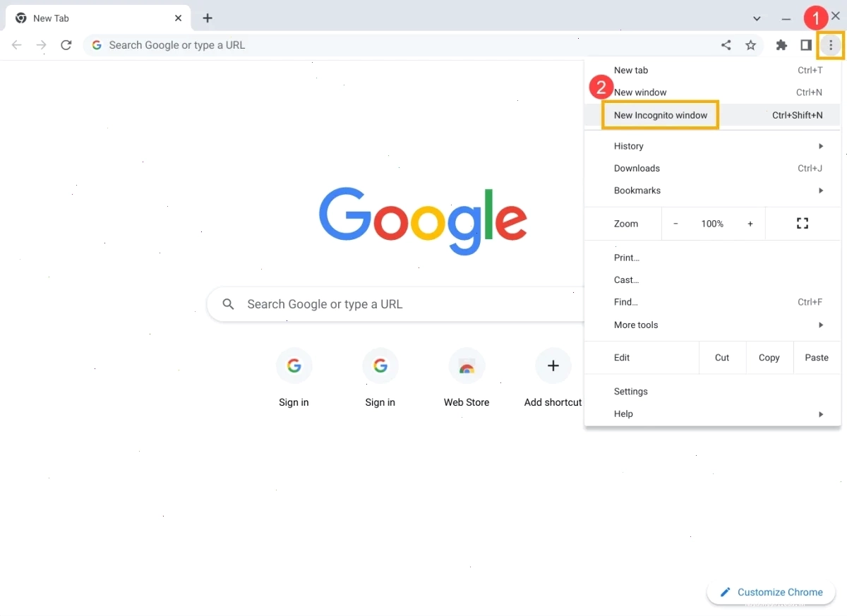The height and width of the screenshot is (616, 847).
Task: Open Settings from the menu
Action: (713, 392)
